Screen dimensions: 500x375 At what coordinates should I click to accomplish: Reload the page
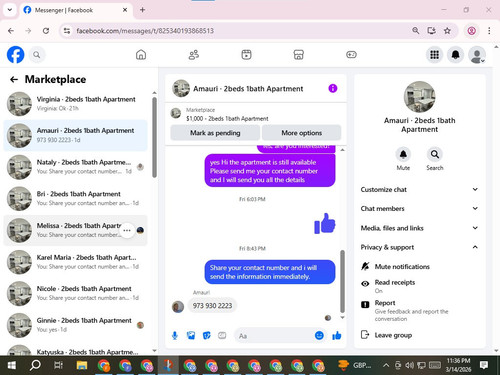(x=46, y=31)
